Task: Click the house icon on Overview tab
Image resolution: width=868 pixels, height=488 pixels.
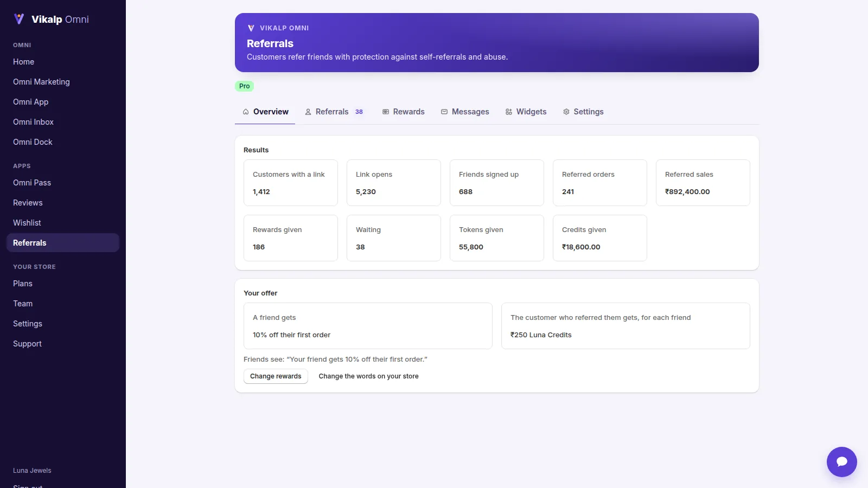Action: [246, 112]
